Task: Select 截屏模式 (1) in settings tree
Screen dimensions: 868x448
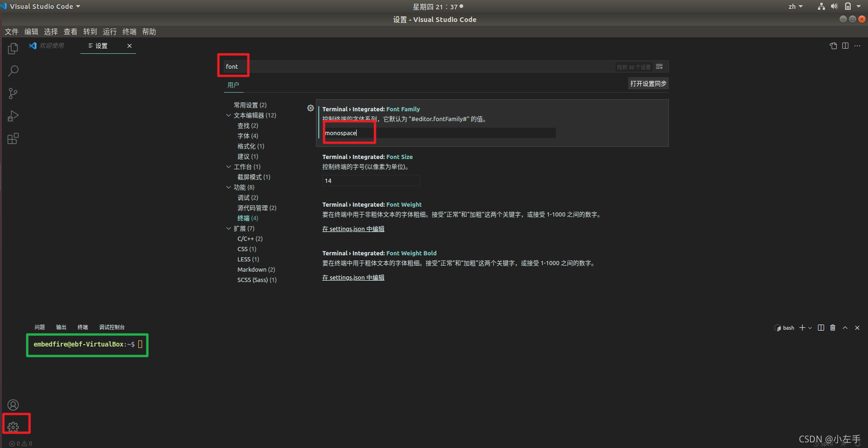Action: (254, 177)
